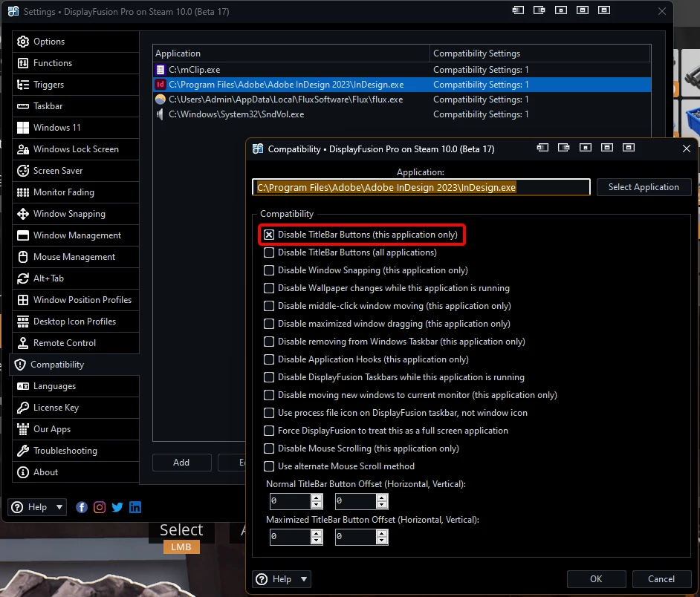Decrease Maximized TitleBar vertical offset
The width and height of the screenshot is (700, 597).
382,541
